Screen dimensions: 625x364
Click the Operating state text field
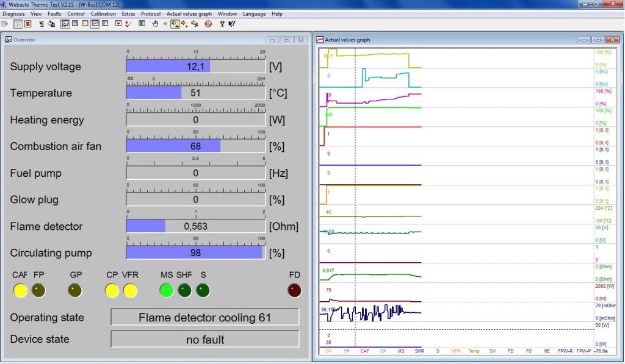click(x=204, y=318)
